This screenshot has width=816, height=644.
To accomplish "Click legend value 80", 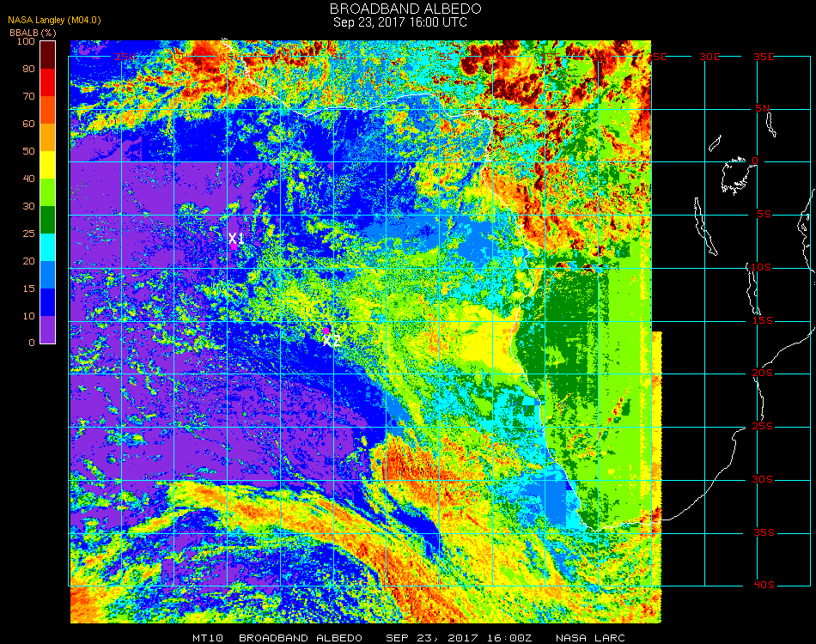I will [28, 69].
